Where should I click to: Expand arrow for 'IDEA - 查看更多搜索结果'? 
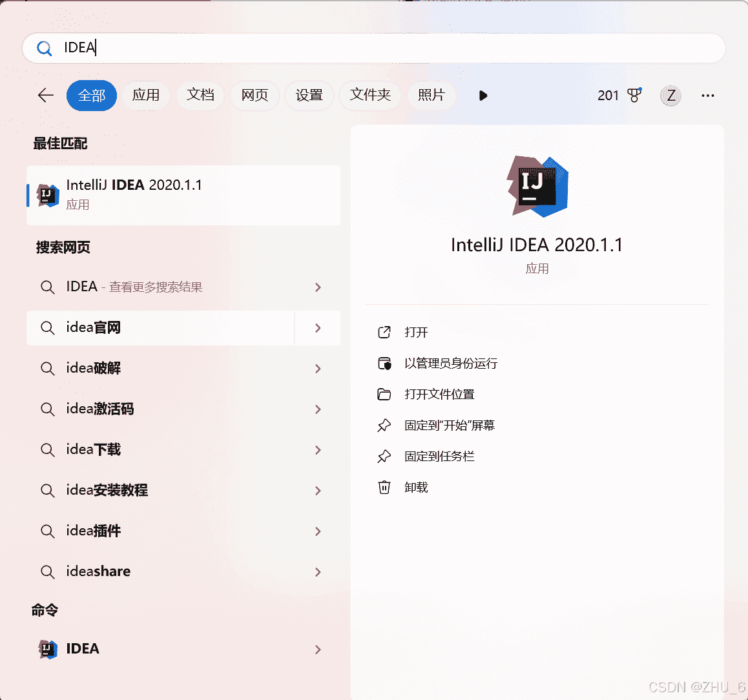(318, 287)
